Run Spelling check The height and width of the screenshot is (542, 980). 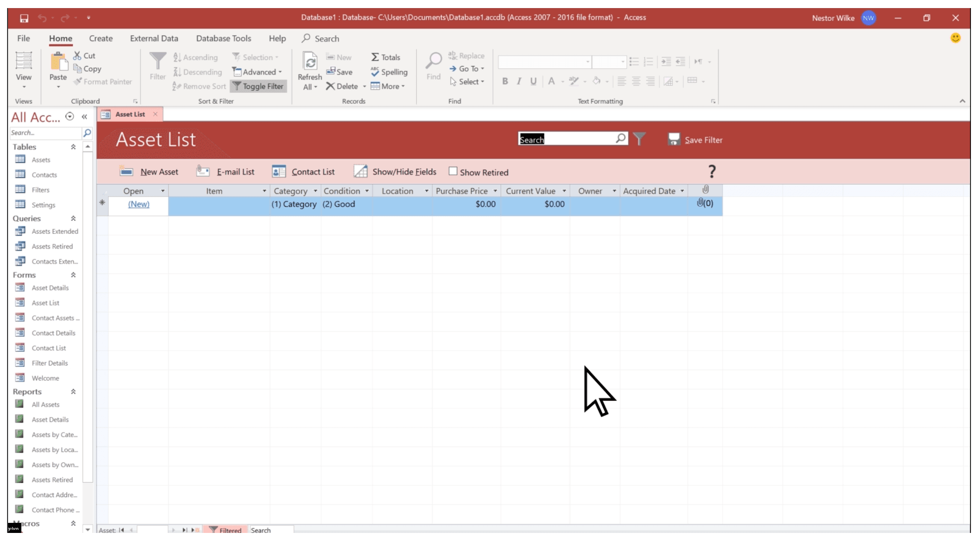point(389,72)
